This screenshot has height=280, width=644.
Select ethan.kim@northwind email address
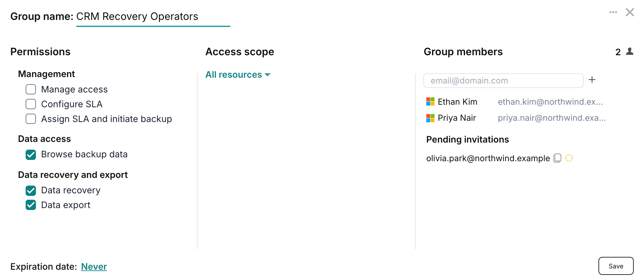(550, 102)
